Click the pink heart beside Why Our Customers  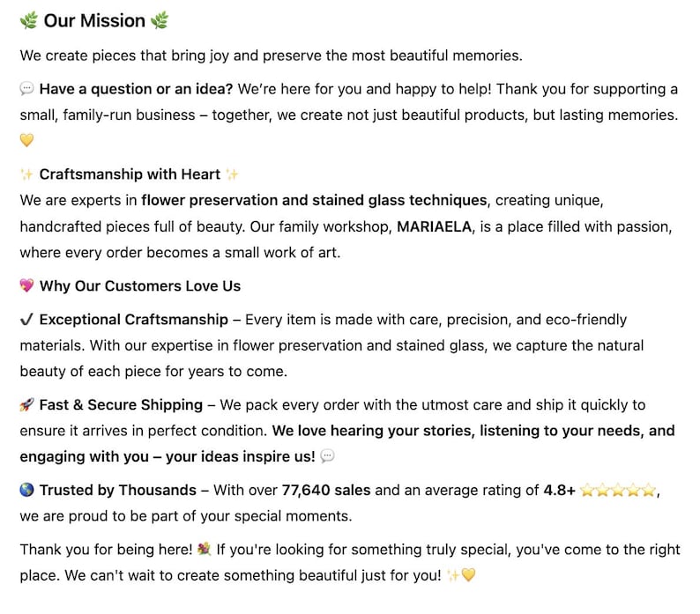click(26, 285)
